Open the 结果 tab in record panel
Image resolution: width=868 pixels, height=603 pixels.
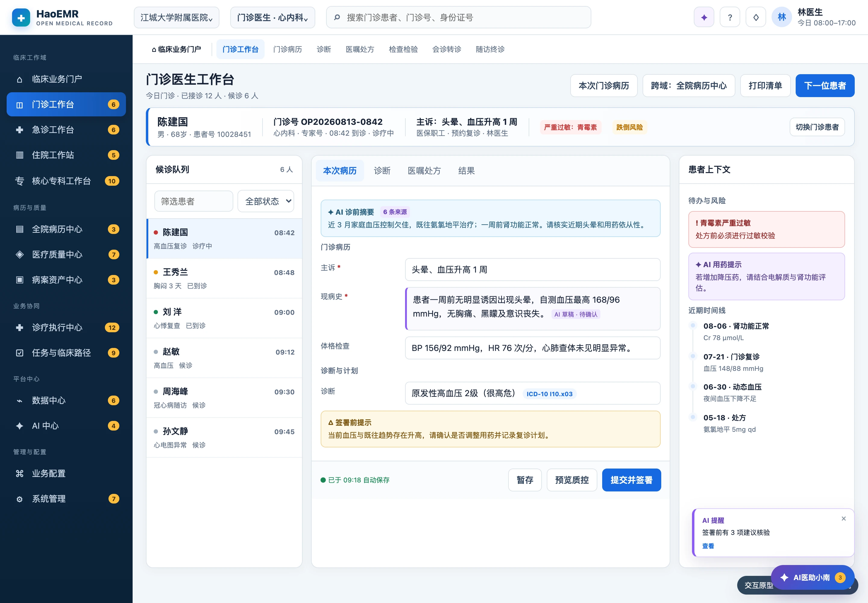[466, 170]
